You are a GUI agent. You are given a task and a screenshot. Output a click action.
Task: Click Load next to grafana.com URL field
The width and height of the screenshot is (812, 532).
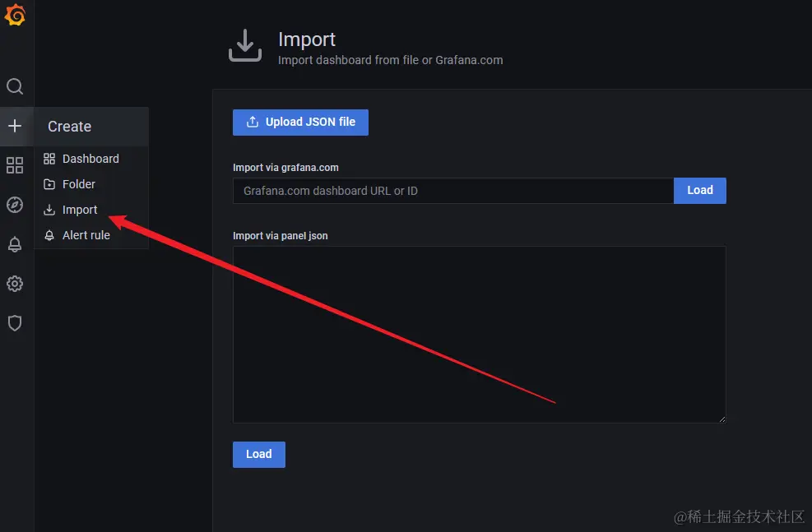point(699,191)
